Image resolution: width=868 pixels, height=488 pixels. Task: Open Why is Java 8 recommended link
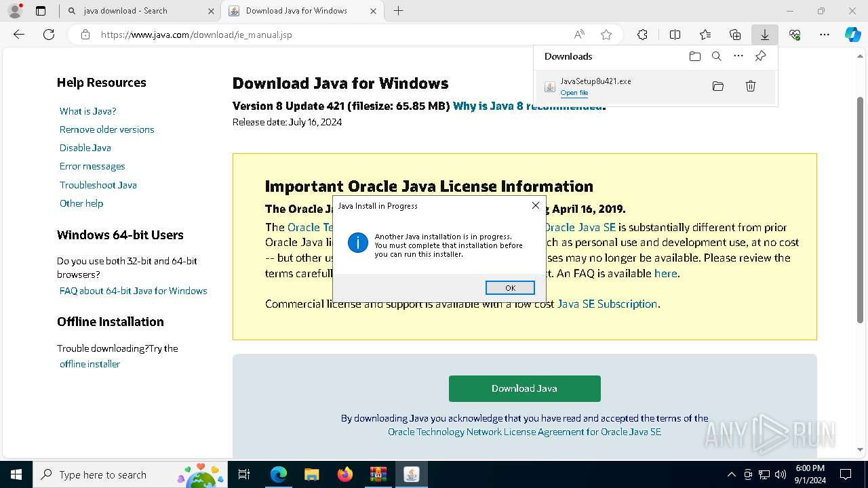pyautogui.click(x=528, y=106)
